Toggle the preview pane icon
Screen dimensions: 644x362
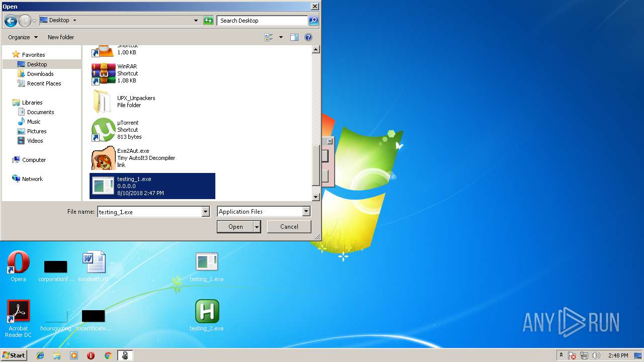point(294,37)
